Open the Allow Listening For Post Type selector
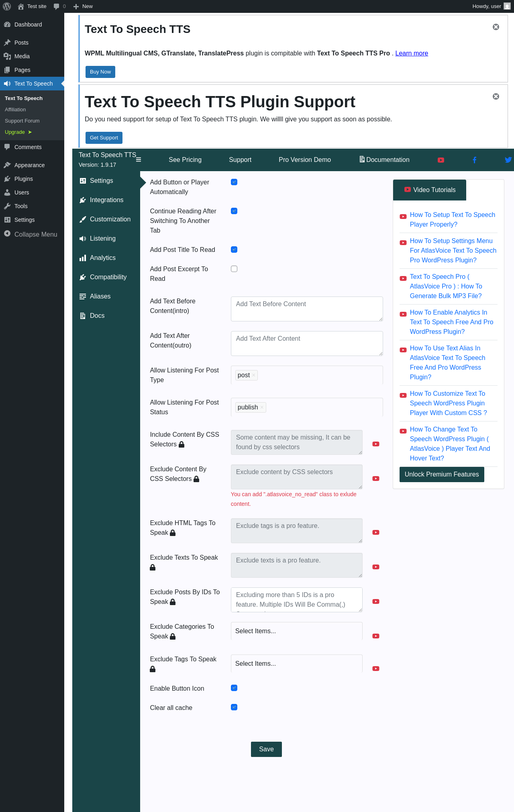The image size is (514, 812). point(307,375)
